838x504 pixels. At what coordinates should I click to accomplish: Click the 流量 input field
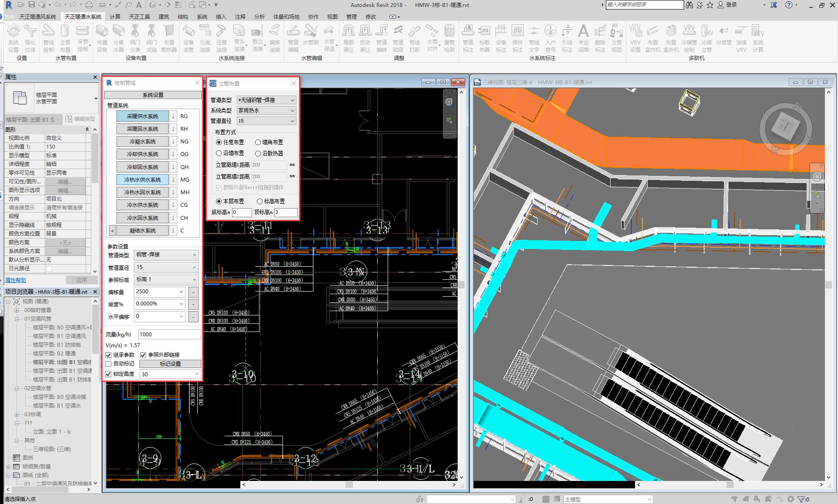(x=169, y=334)
